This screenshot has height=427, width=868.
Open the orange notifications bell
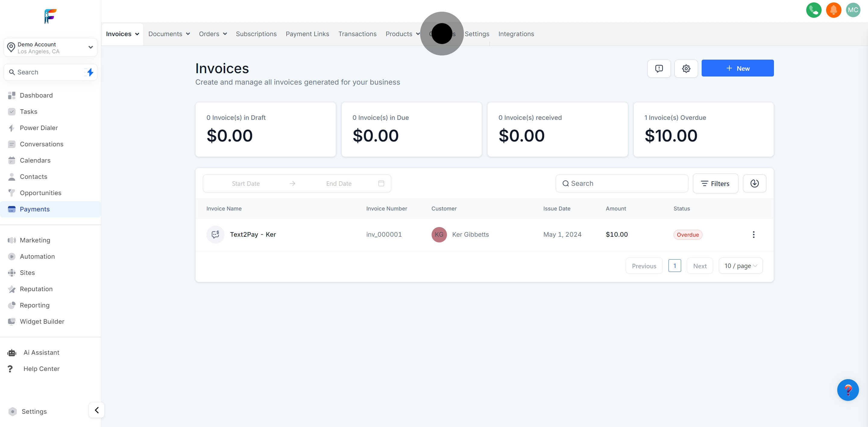pos(833,10)
